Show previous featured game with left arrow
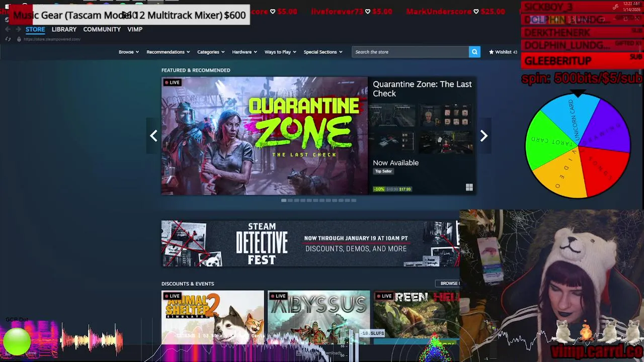This screenshot has width=644, height=362. point(153,136)
